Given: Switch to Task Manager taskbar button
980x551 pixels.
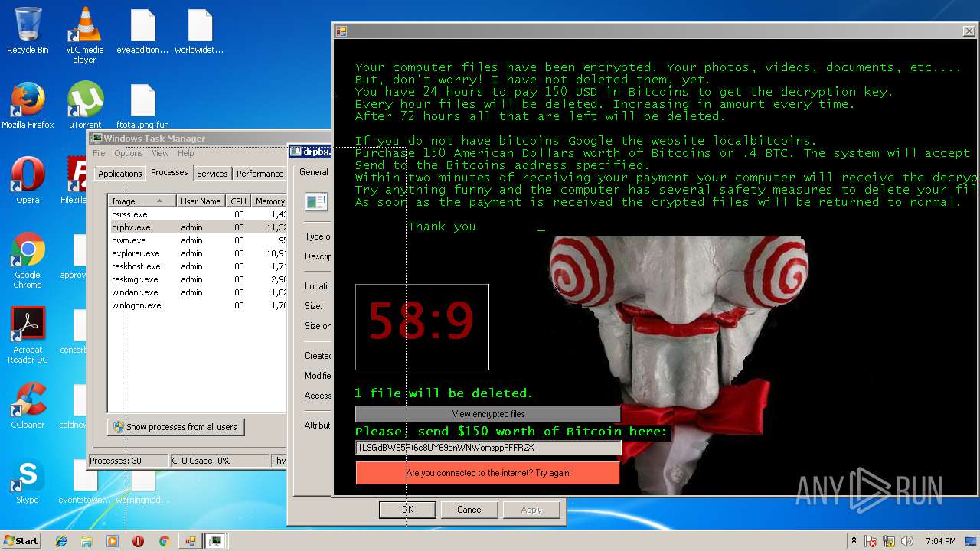Looking at the screenshot, I should 216,541.
